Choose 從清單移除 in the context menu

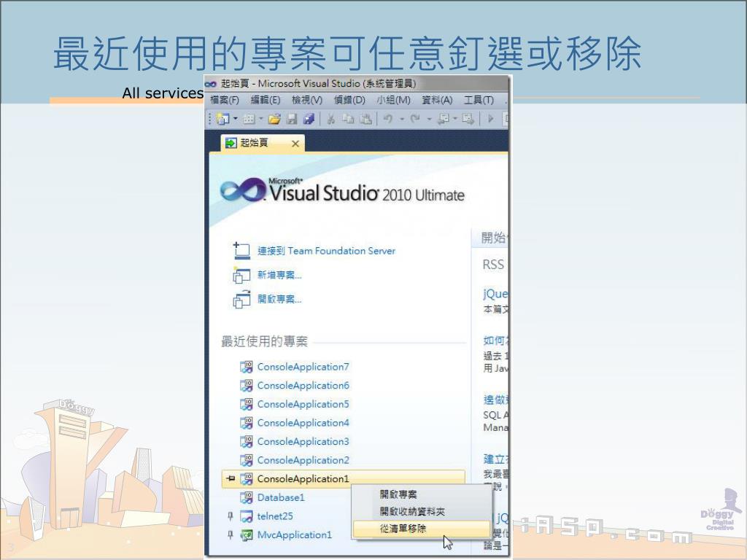[x=422, y=529]
